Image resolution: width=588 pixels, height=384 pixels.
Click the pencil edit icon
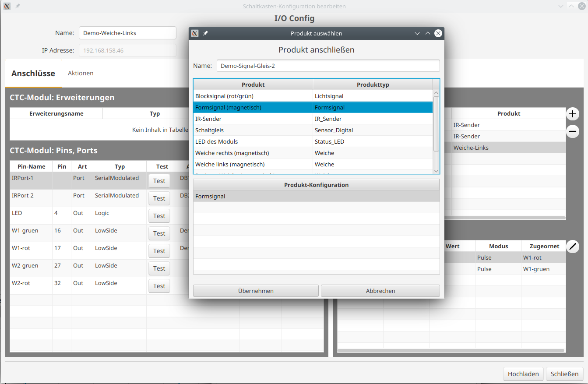click(573, 247)
